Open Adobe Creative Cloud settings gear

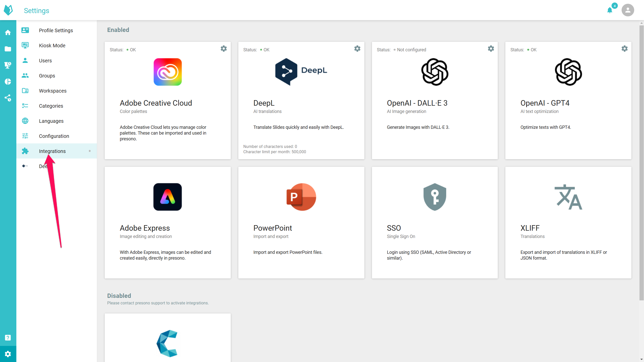click(224, 49)
